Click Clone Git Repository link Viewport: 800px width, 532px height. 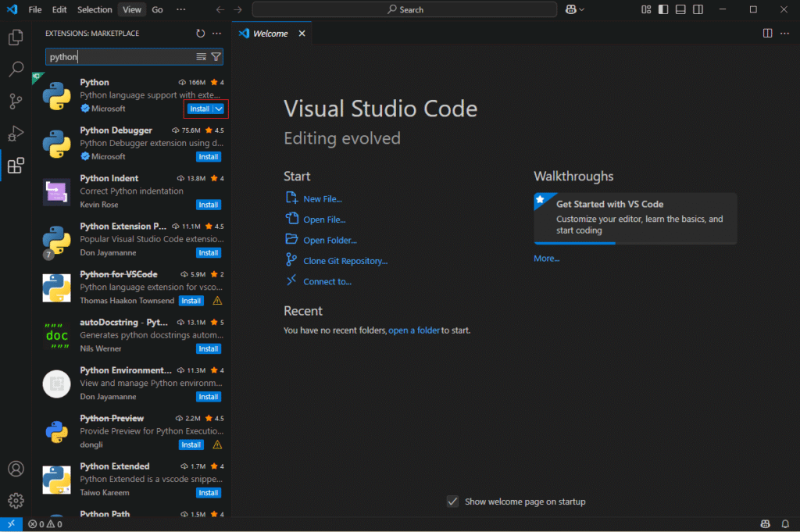(x=345, y=261)
